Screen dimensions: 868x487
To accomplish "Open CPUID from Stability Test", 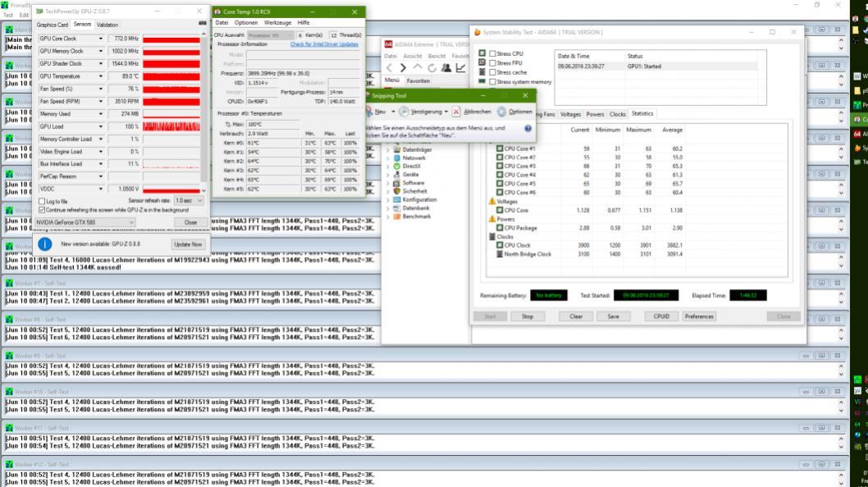I will 661,316.
